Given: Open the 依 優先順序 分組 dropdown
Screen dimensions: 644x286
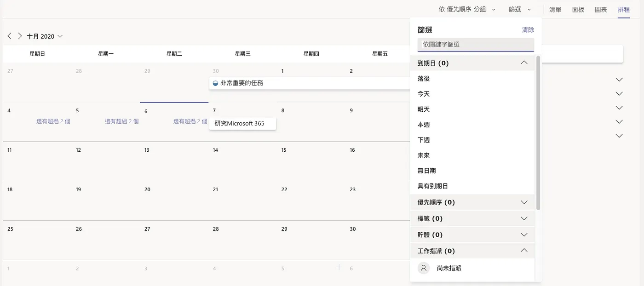Looking at the screenshot, I should click(x=467, y=9).
